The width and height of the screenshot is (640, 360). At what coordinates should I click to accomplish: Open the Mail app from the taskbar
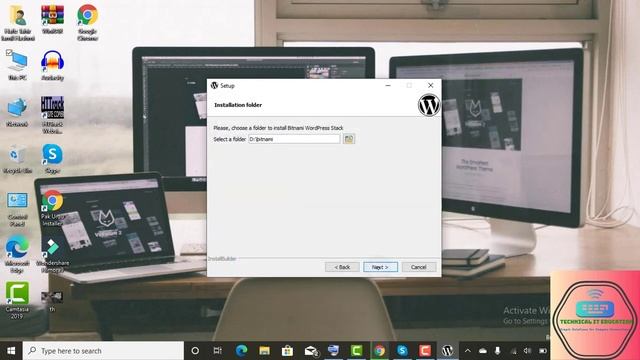click(x=310, y=351)
